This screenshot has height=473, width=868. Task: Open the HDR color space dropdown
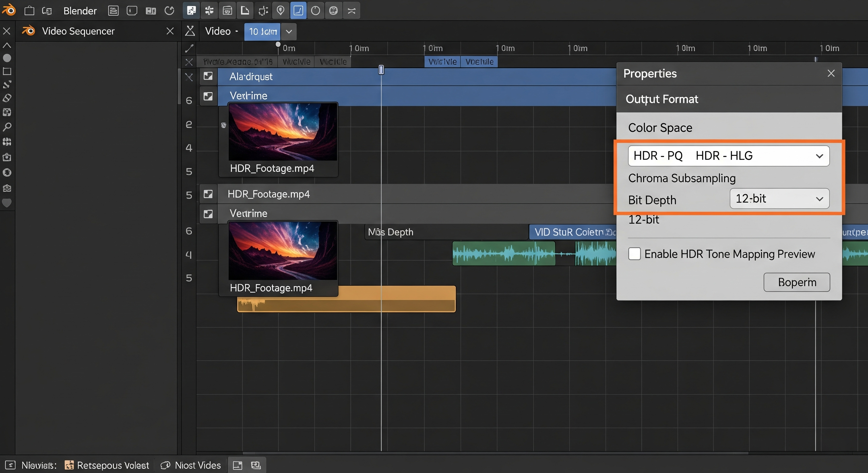(x=729, y=156)
